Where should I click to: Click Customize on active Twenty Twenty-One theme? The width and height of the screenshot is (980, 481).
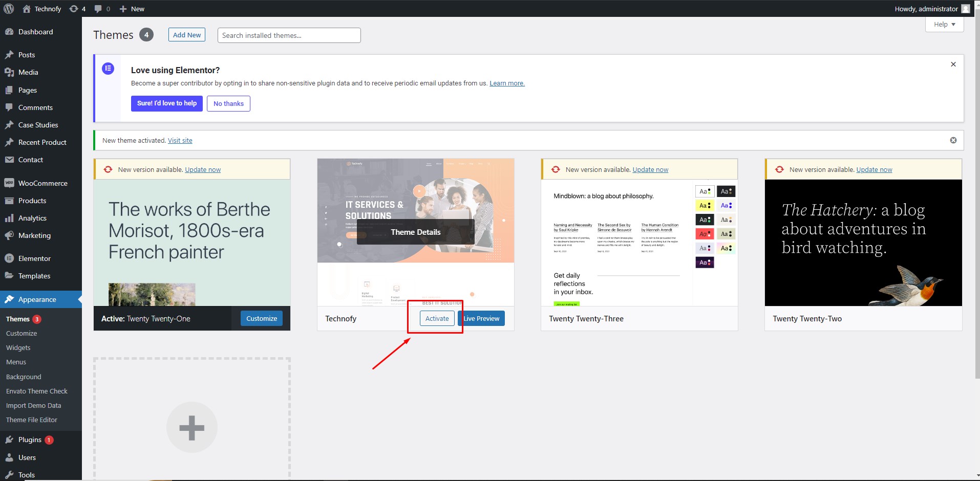(262, 318)
